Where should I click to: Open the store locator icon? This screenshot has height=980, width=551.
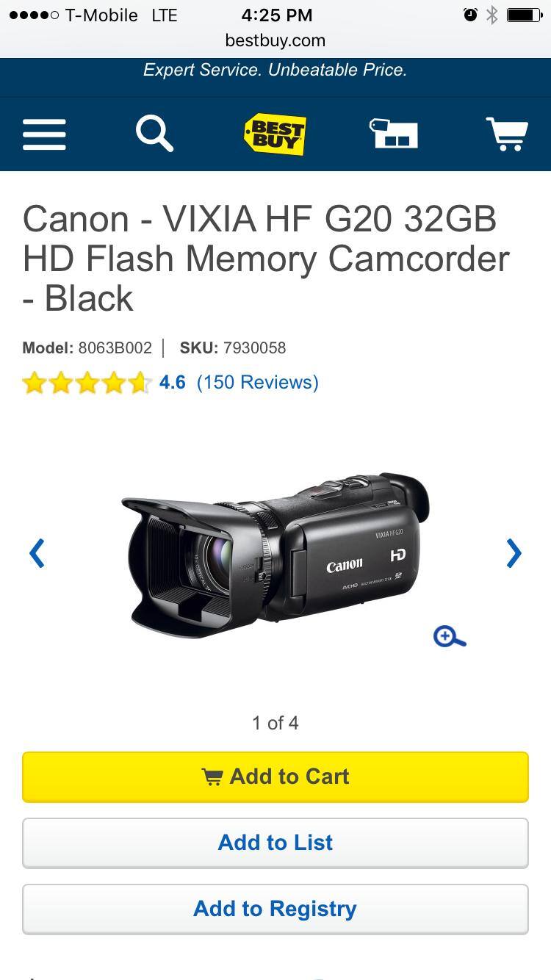[x=393, y=134]
